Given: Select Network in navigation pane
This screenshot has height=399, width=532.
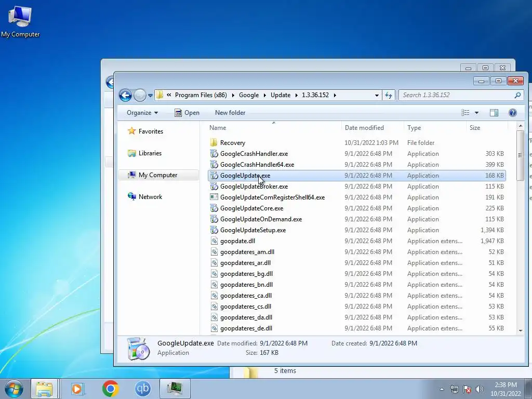Looking at the screenshot, I should coord(145,197).
